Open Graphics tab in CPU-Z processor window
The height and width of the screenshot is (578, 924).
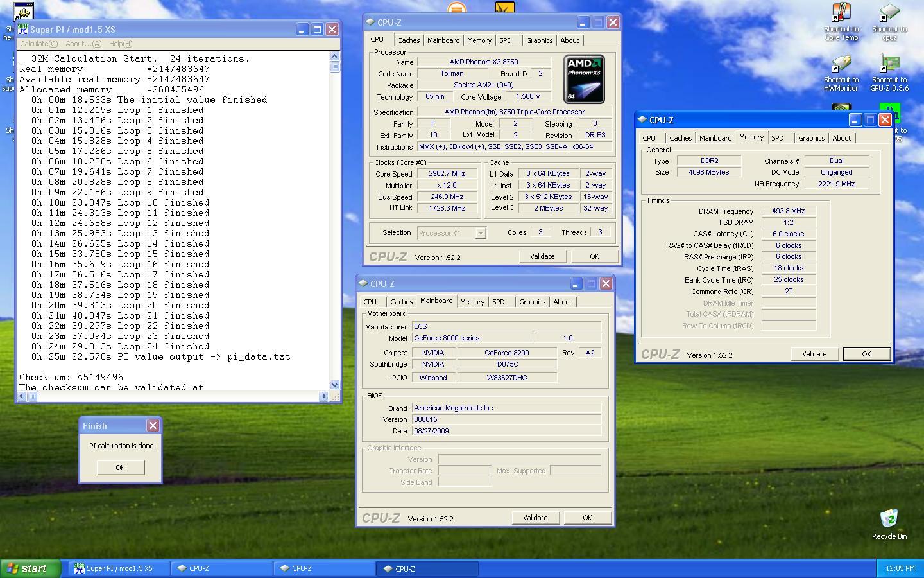coord(539,40)
